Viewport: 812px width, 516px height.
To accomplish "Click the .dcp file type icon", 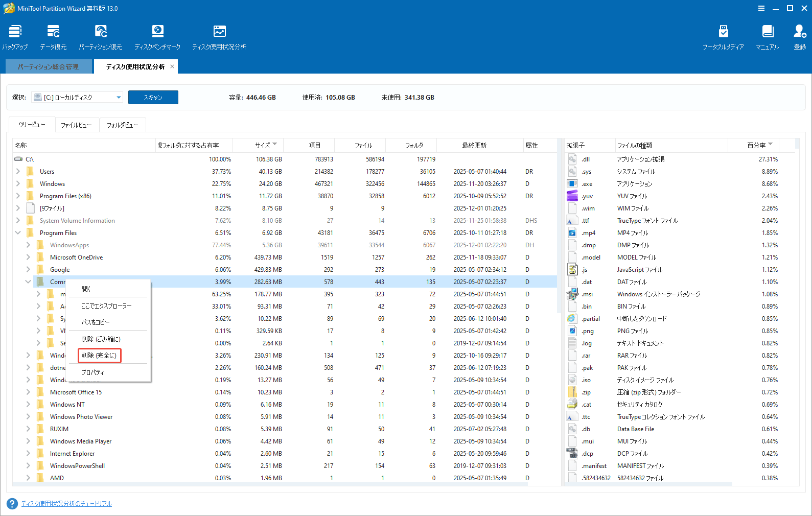I will 572,453.
